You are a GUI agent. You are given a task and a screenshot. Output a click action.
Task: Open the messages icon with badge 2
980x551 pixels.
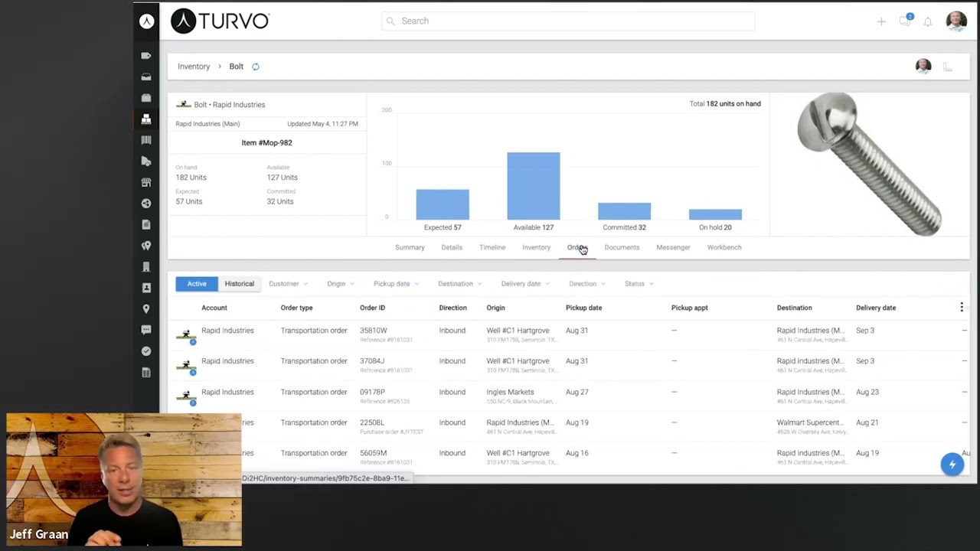905,21
